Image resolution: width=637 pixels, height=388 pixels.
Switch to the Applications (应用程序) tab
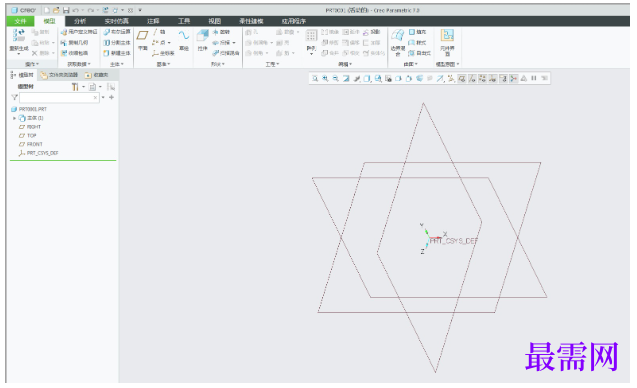(x=294, y=21)
